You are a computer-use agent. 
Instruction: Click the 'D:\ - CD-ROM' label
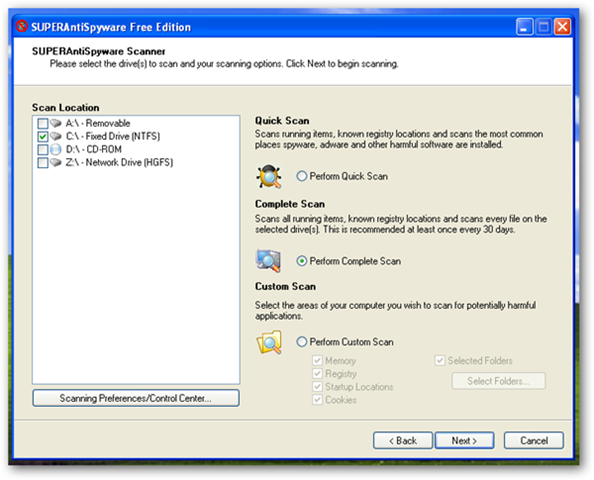(94, 149)
